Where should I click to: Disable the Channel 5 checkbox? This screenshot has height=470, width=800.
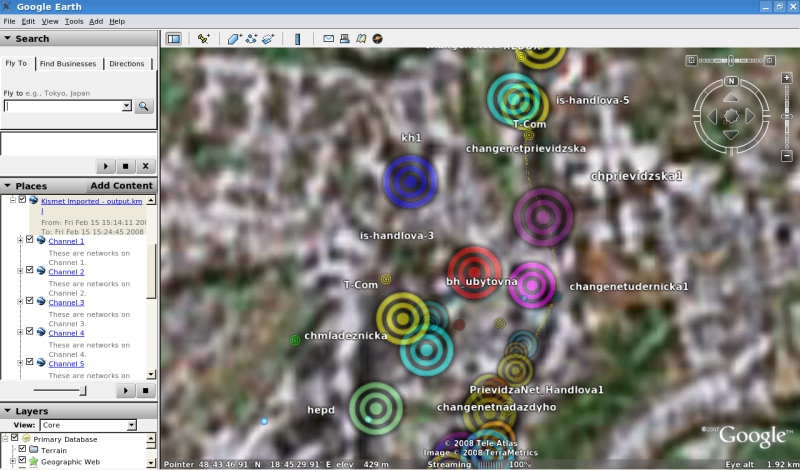click(30, 362)
